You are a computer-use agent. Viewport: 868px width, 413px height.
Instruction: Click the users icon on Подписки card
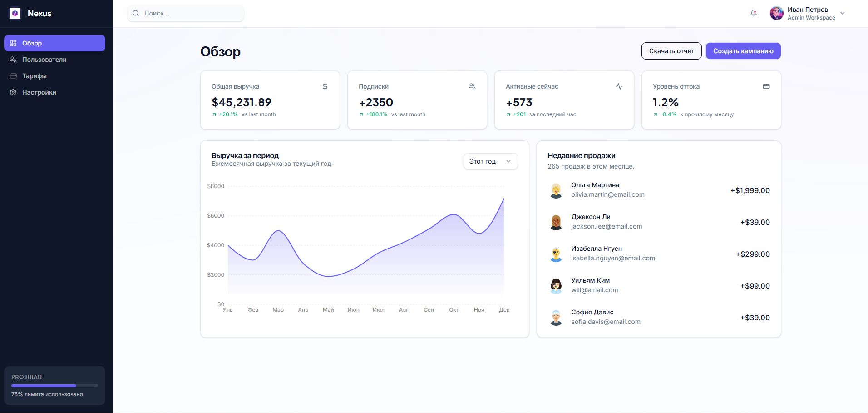[x=472, y=86]
